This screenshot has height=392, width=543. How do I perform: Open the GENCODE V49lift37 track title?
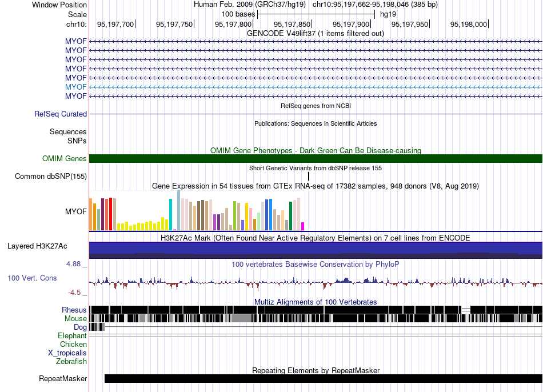tap(315, 34)
